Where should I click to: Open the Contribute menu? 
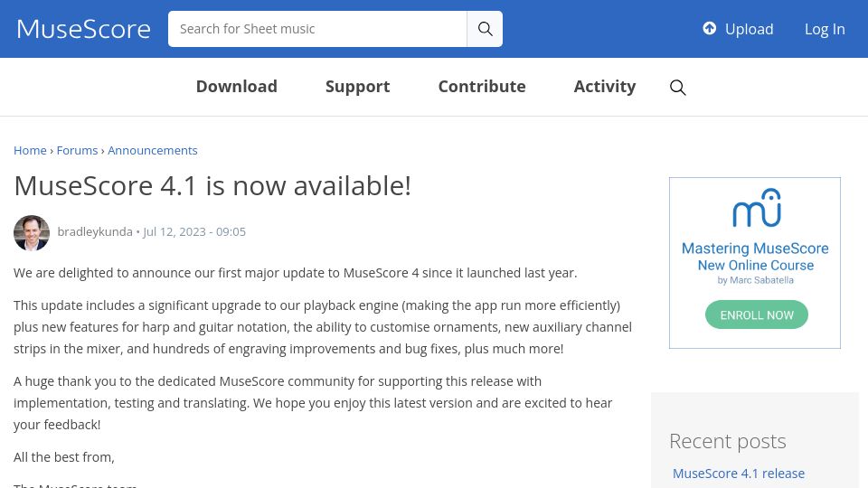click(x=482, y=87)
